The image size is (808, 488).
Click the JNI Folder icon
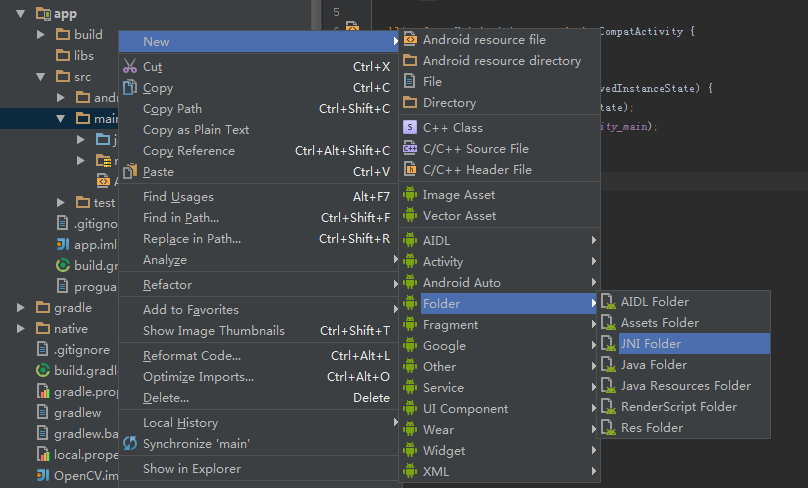pos(607,344)
